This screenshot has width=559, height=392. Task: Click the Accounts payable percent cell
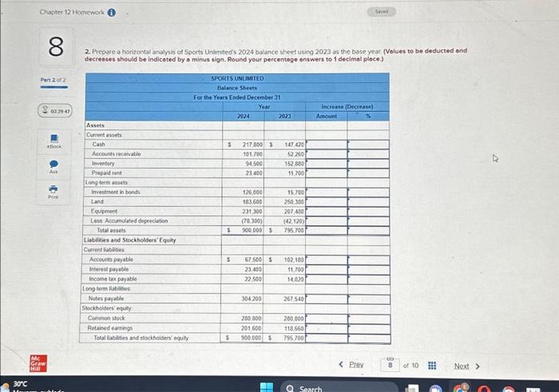[x=369, y=259]
